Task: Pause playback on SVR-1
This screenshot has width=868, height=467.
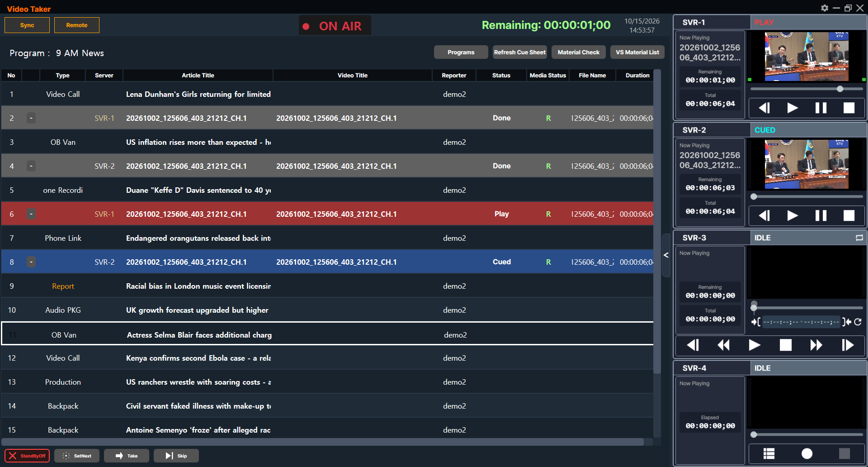Action: coord(821,108)
